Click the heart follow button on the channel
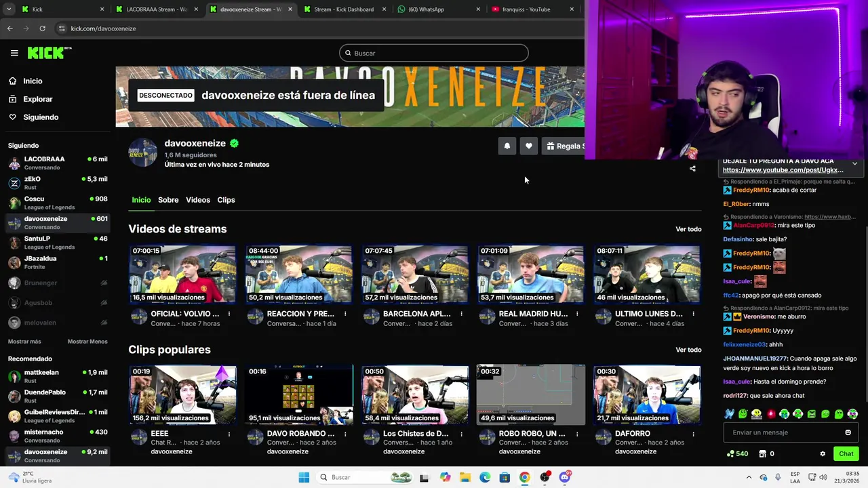 pos(529,146)
